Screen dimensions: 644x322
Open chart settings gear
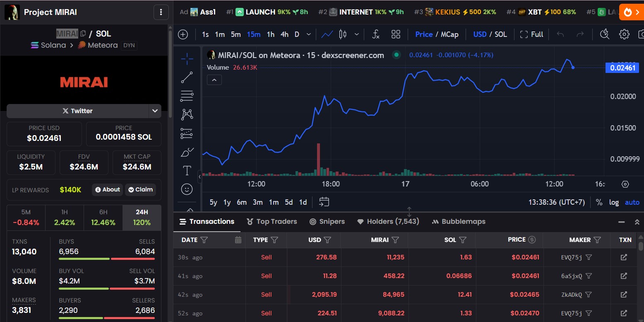624,34
